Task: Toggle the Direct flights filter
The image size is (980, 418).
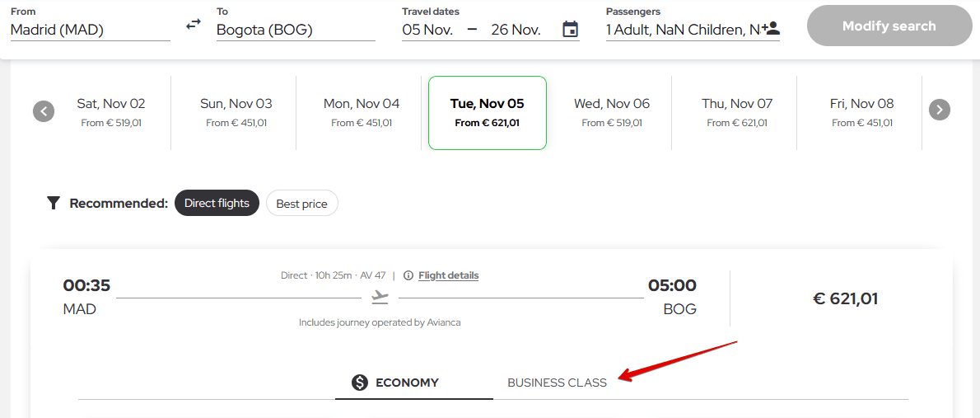Action: click(217, 204)
